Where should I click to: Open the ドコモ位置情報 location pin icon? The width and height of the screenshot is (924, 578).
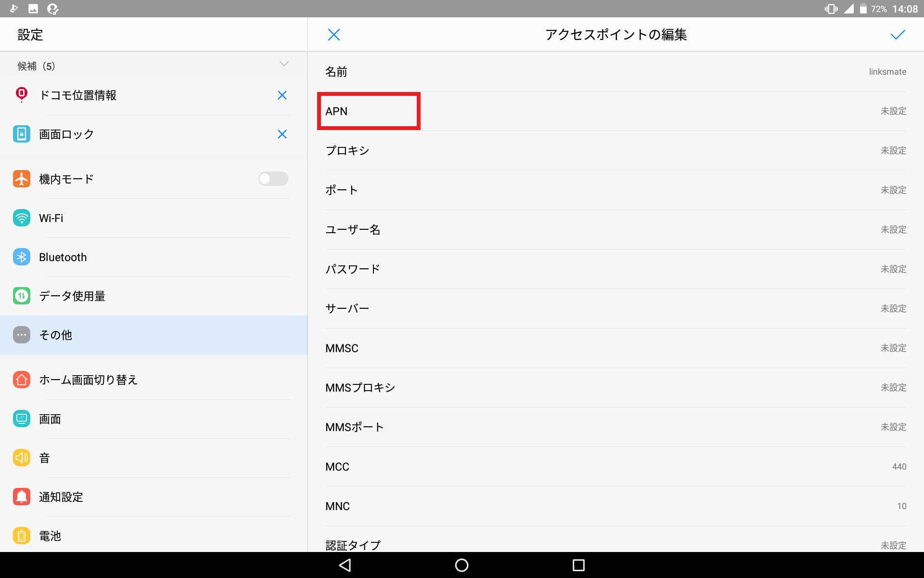click(x=22, y=95)
